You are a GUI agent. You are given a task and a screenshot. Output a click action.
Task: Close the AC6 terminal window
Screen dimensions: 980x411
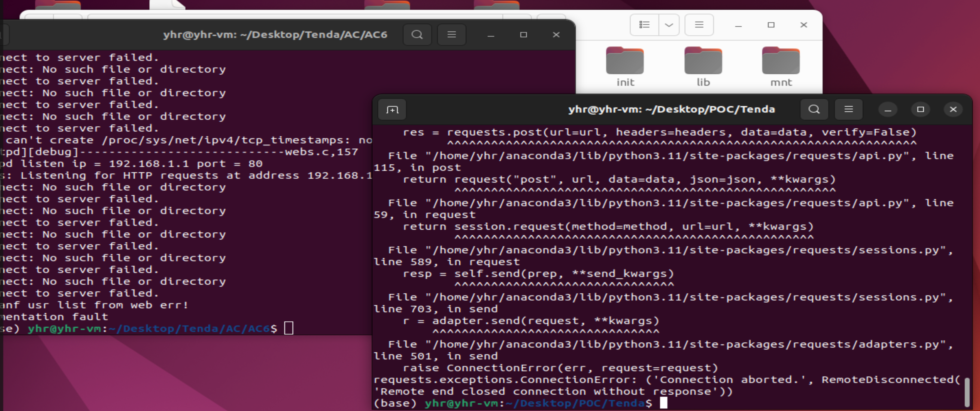pos(556,35)
